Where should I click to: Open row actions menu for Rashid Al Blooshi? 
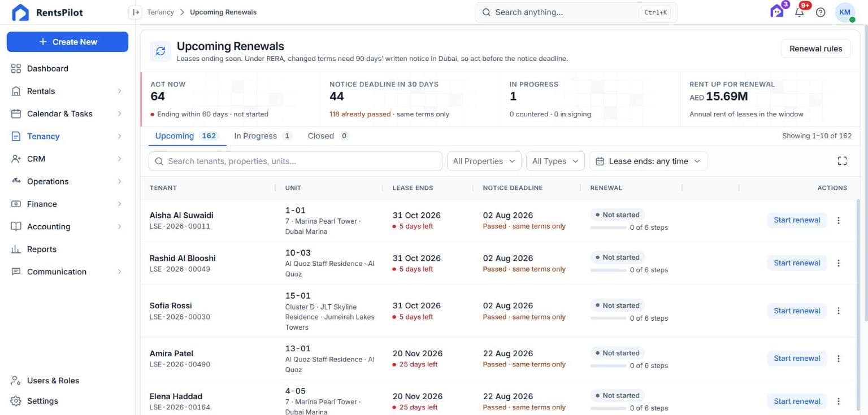tap(839, 263)
